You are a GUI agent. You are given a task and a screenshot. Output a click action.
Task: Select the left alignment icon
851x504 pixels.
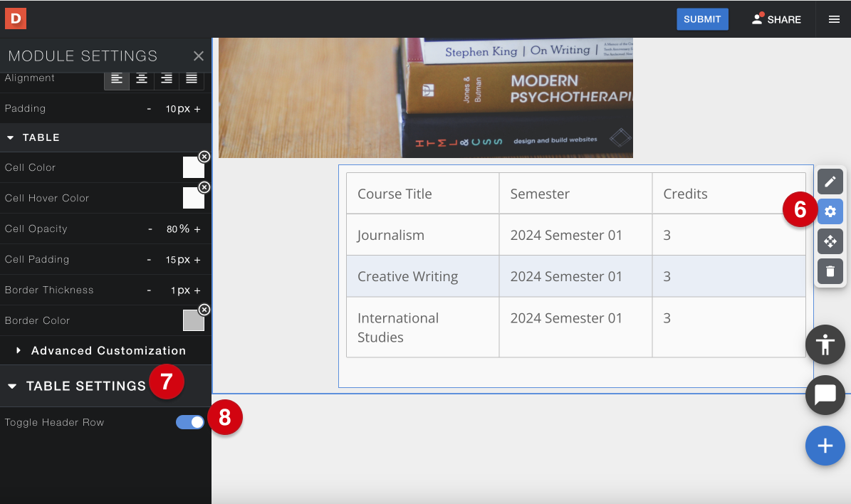click(x=117, y=79)
